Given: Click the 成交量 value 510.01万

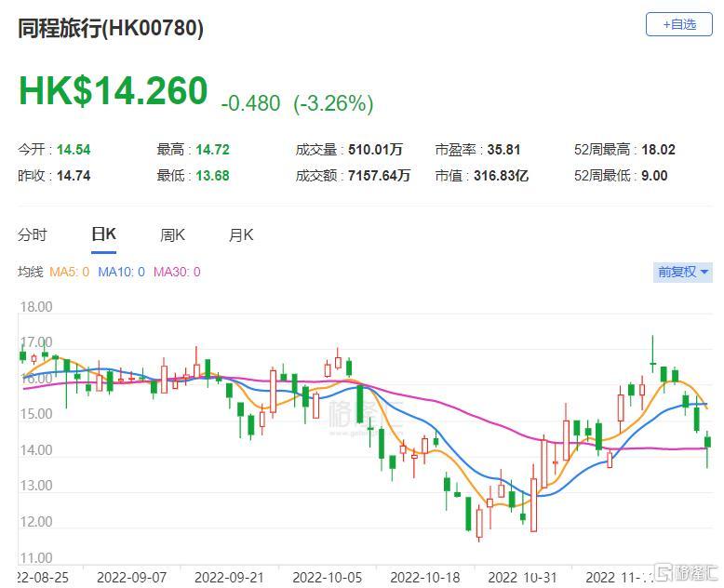Looking at the screenshot, I should coord(375,150).
